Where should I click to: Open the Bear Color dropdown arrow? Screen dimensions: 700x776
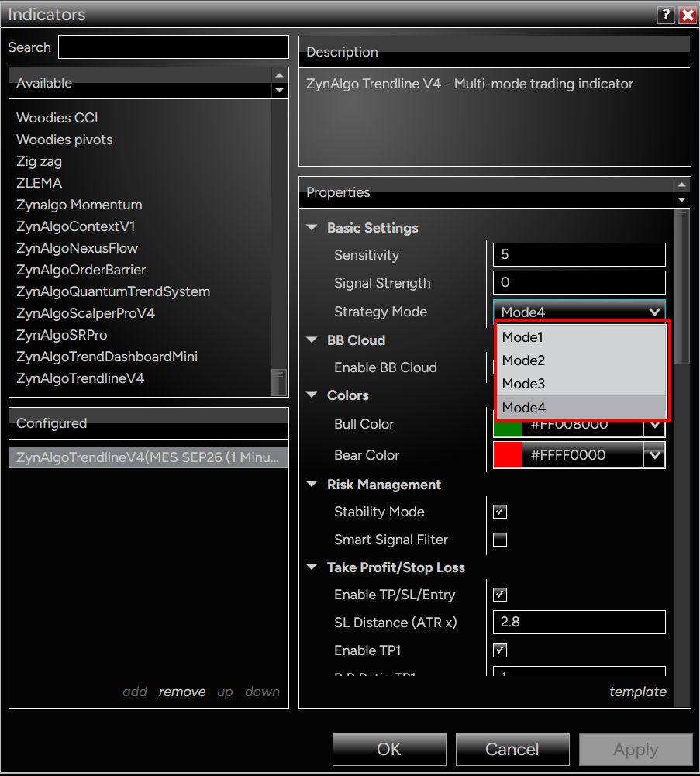tap(654, 455)
